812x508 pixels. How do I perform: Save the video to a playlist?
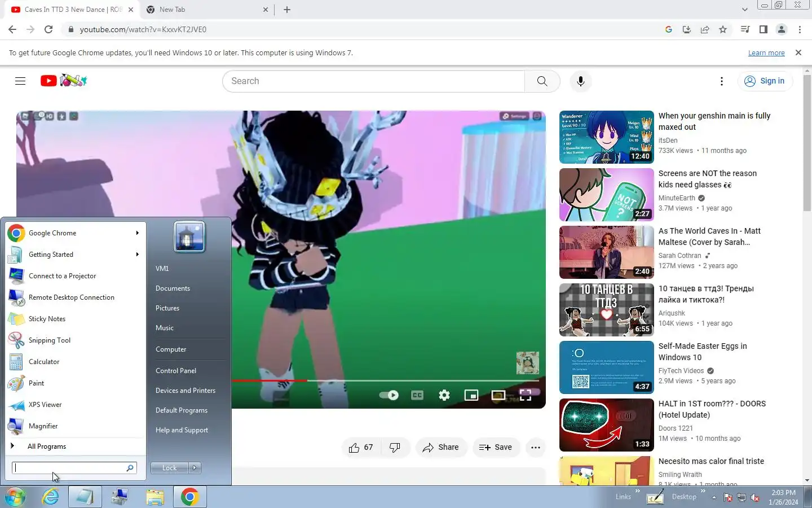496,448
